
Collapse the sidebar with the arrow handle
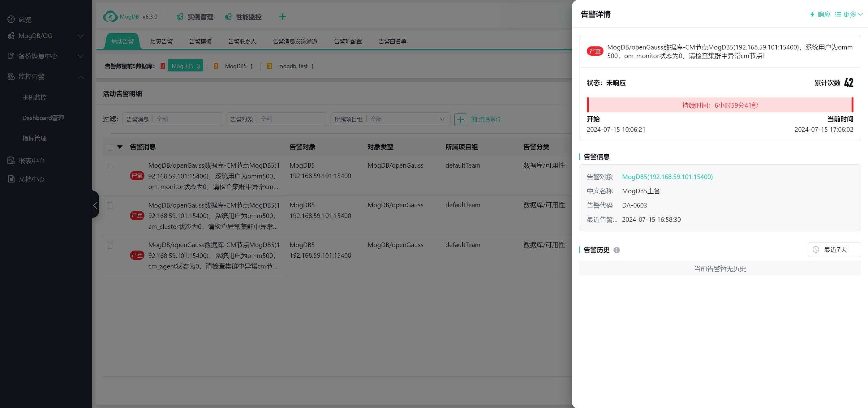coord(95,205)
